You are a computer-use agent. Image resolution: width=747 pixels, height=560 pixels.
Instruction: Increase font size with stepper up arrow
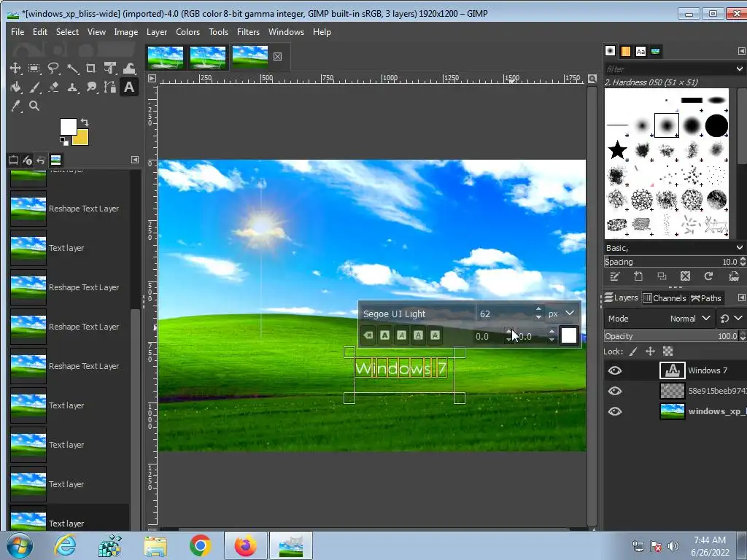(x=538, y=309)
